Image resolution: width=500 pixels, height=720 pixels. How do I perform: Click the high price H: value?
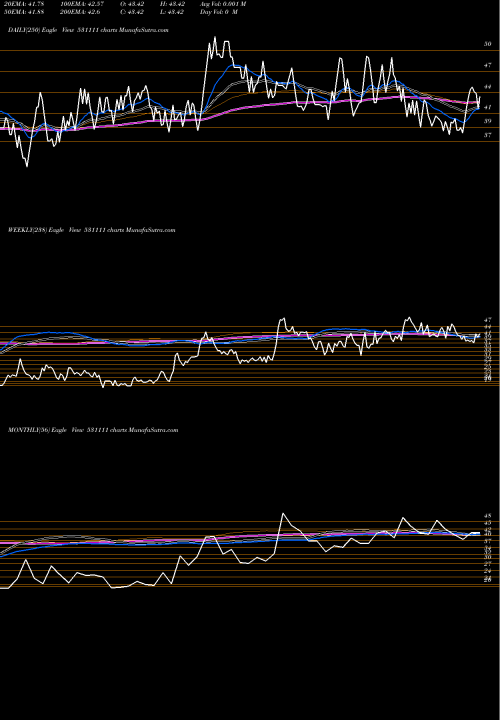coord(173,4)
